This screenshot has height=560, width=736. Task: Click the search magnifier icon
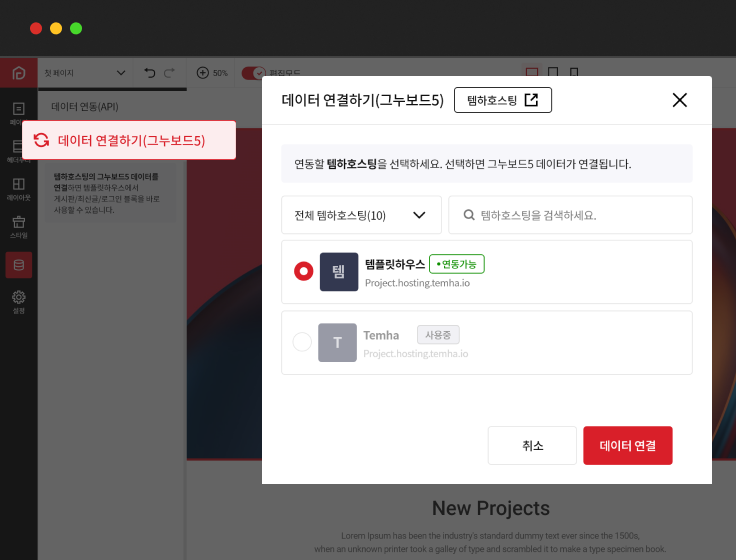click(x=468, y=215)
